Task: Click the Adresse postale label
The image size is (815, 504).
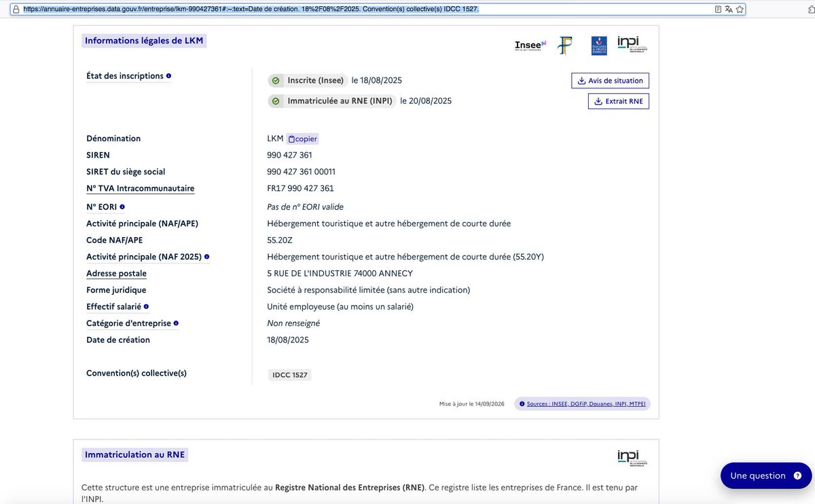Action: click(x=116, y=274)
